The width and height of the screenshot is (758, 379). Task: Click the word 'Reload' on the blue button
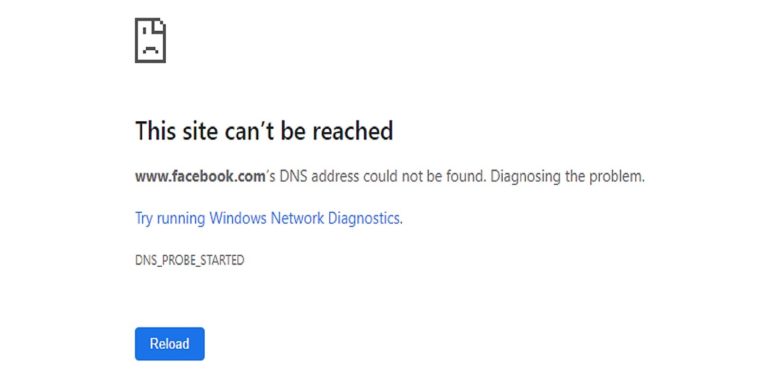click(x=170, y=344)
